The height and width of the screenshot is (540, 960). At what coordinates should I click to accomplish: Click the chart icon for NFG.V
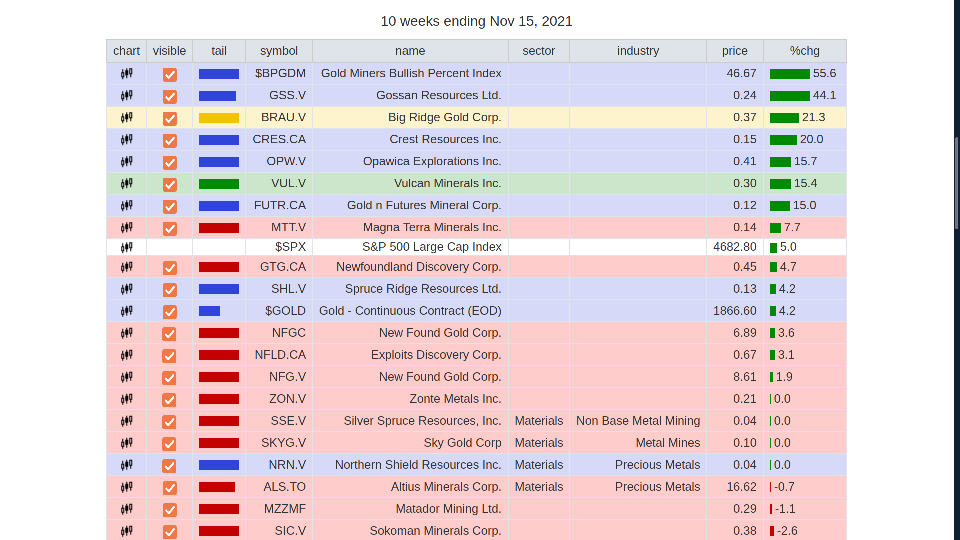coord(126,377)
